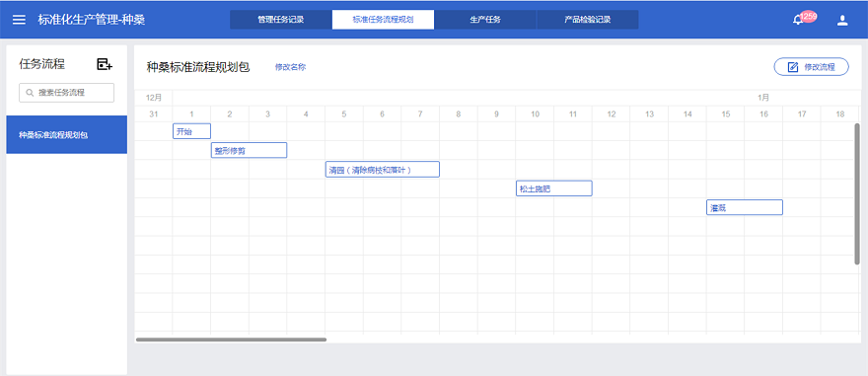Select the 标准任务流程规划 tab

[x=383, y=20]
